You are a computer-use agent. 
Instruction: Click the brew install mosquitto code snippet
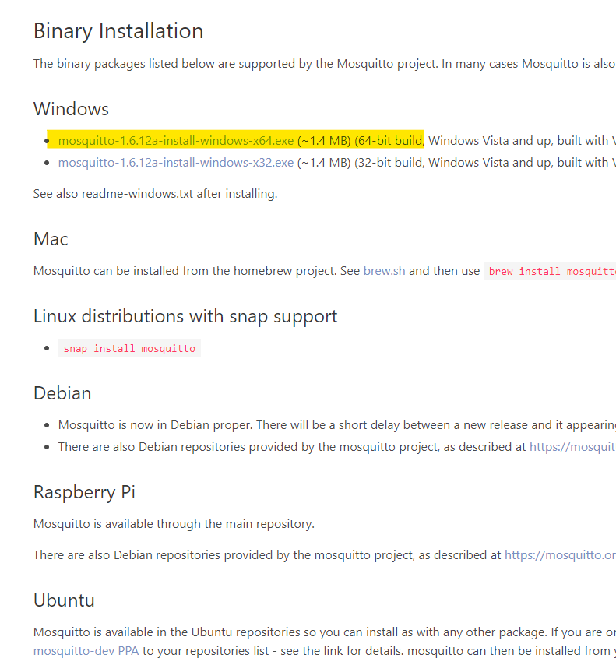[x=550, y=272]
